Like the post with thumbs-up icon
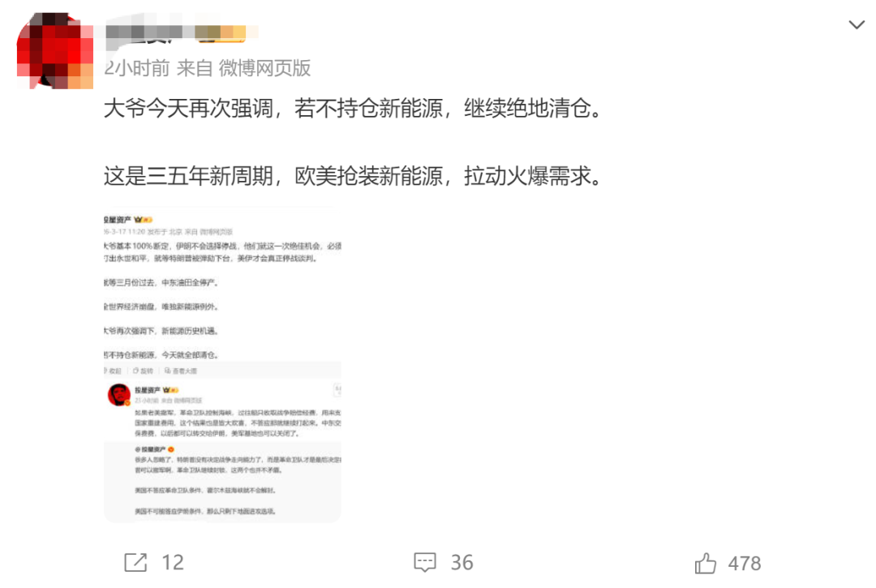Screen dimensions: 876x588 pyautogui.click(x=706, y=563)
